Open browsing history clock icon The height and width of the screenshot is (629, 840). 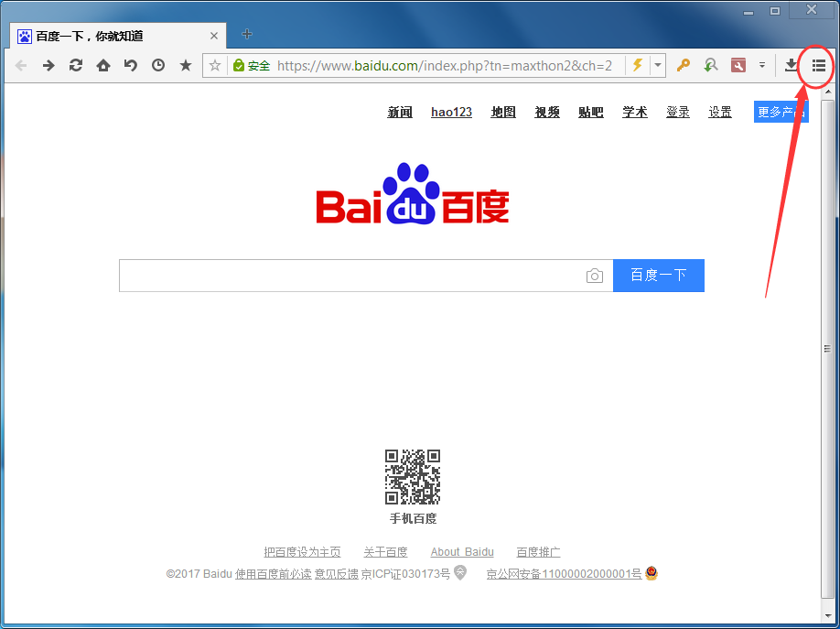[x=158, y=65]
